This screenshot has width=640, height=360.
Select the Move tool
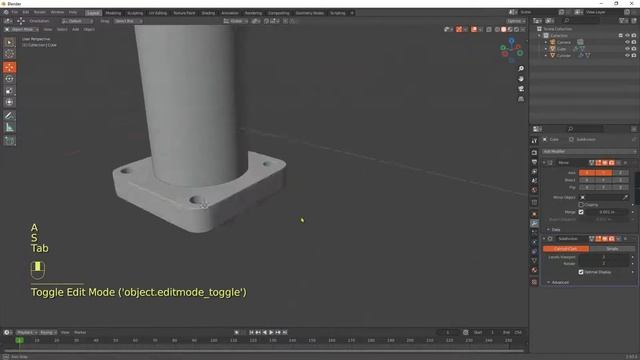pos(9,67)
